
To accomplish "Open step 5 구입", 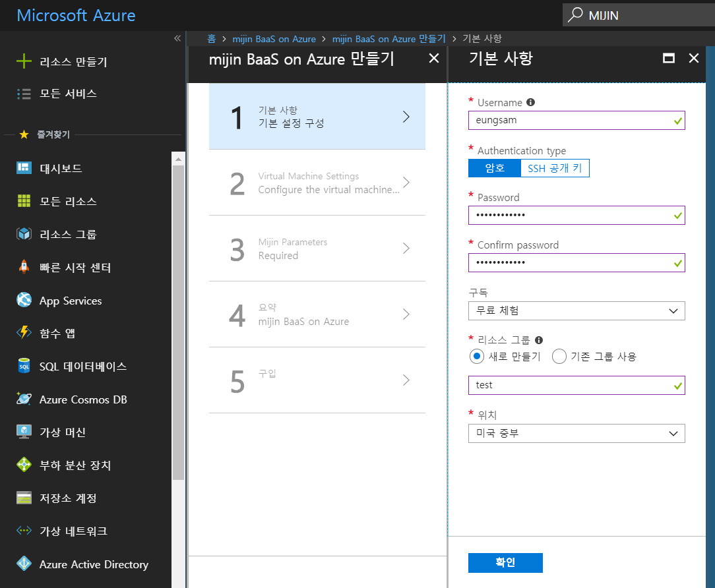I will [317, 380].
